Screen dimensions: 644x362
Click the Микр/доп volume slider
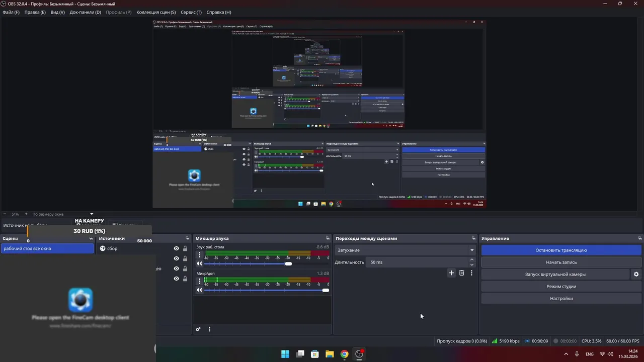coord(266,290)
